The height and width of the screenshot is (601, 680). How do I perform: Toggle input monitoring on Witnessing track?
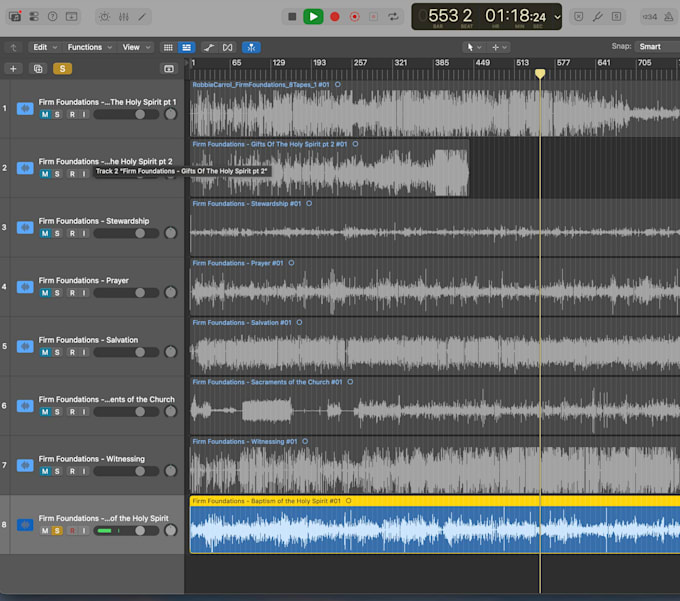84,471
